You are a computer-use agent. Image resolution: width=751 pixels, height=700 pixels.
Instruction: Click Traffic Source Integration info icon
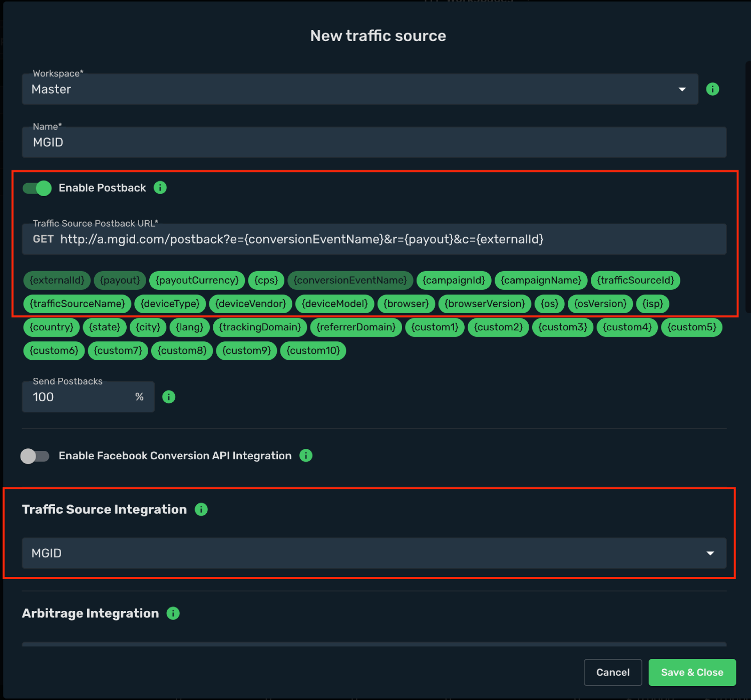[201, 509]
